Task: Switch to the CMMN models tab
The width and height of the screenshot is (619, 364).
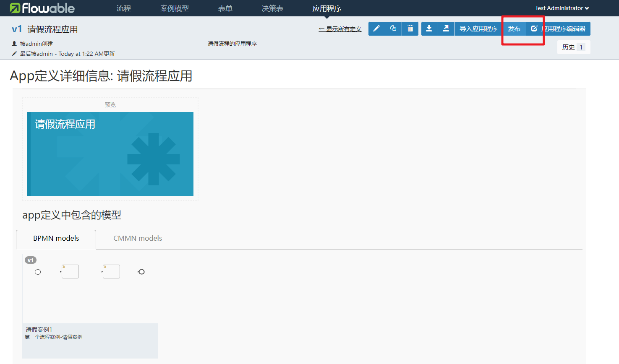Action: (x=138, y=238)
